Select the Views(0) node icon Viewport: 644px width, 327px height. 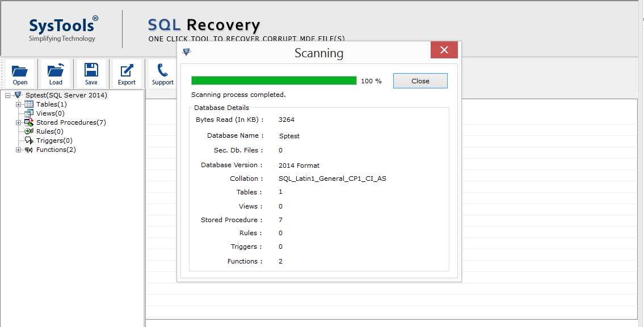[x=29, y=113]
